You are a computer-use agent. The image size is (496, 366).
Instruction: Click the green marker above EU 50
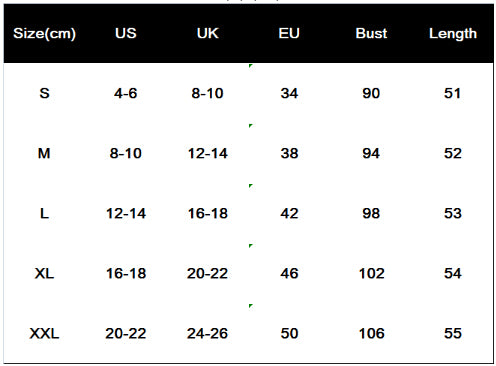[251, 306]
